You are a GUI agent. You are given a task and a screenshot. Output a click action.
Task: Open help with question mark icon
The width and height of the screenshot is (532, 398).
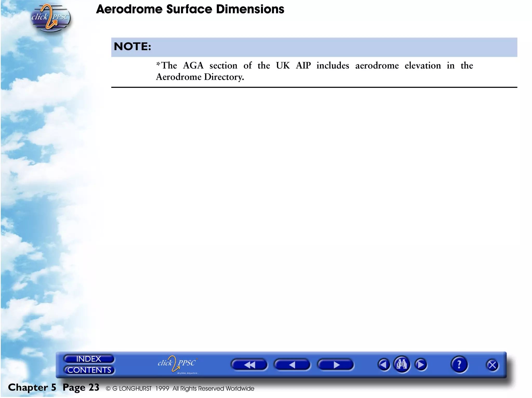(459, 364)
